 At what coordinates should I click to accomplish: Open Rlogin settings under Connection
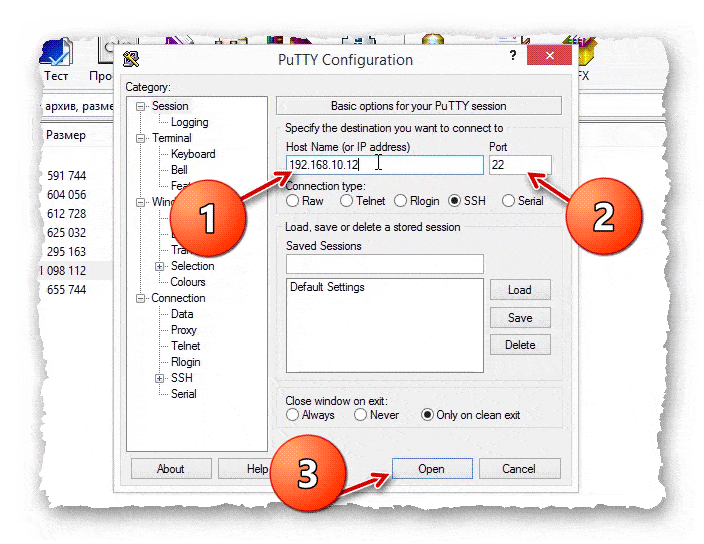[185, 362]
